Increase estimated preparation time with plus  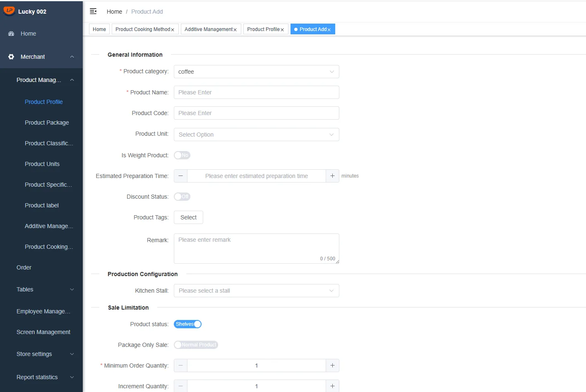[332, 176]
